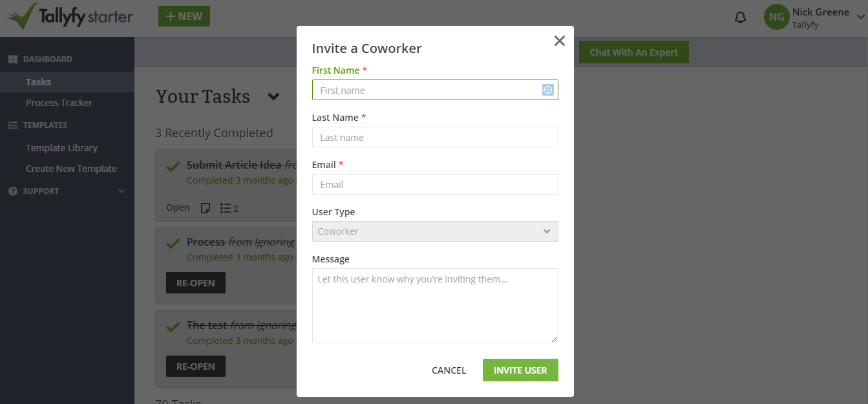Select Tasks in the sidebar
868x404 pixels.
coord(39,81)
